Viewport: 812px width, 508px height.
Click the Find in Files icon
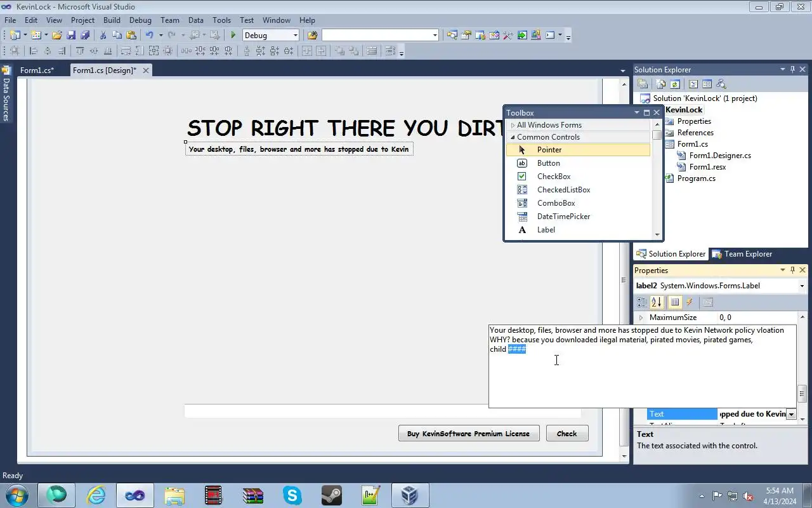coord(312,35)
